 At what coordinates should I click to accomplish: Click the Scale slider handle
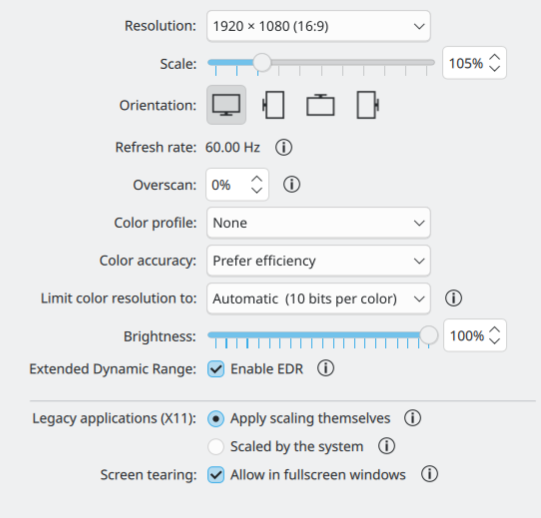(262, 62)
